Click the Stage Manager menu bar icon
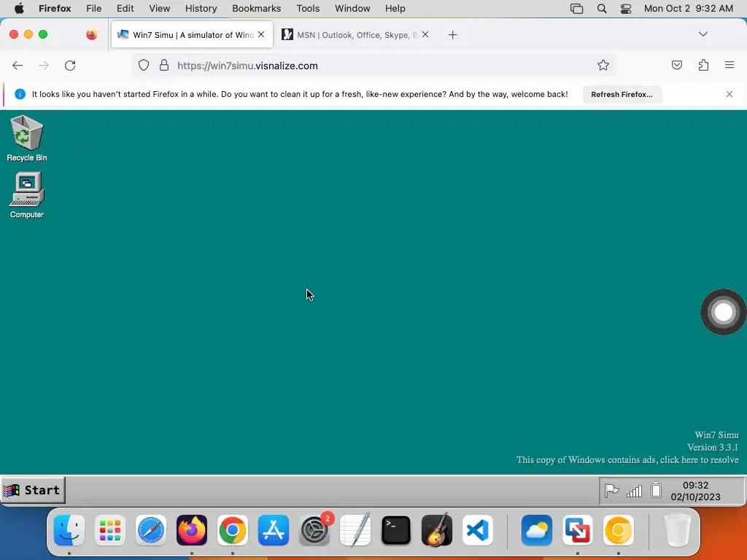This screenshot has width=747, height=560. [x=576, y=9]
